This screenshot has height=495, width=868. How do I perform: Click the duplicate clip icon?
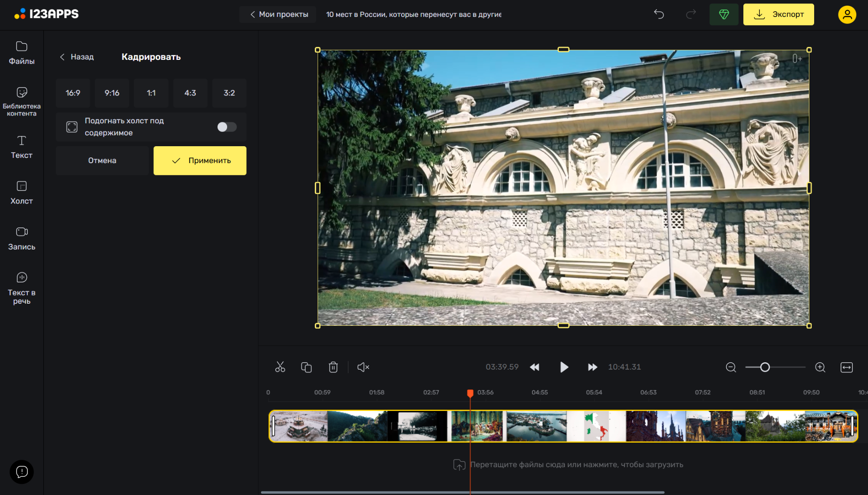[x=306, y=367]
